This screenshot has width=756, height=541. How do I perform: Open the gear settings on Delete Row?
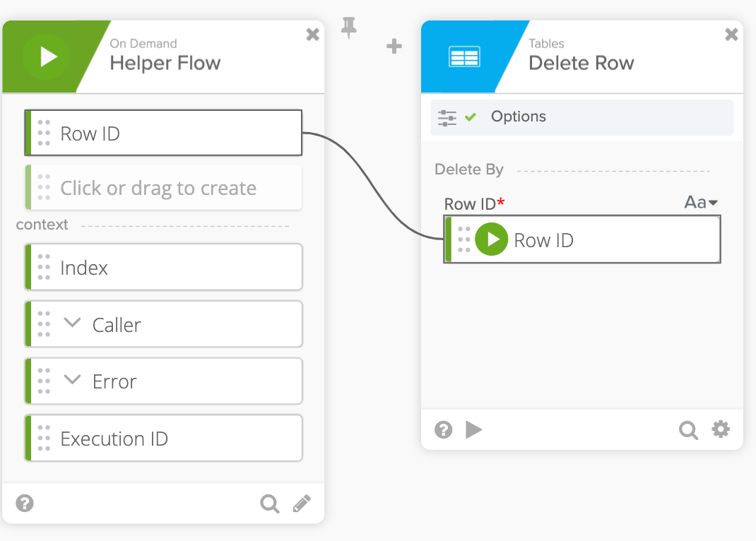pyautogui.click(x=721, y=429)
